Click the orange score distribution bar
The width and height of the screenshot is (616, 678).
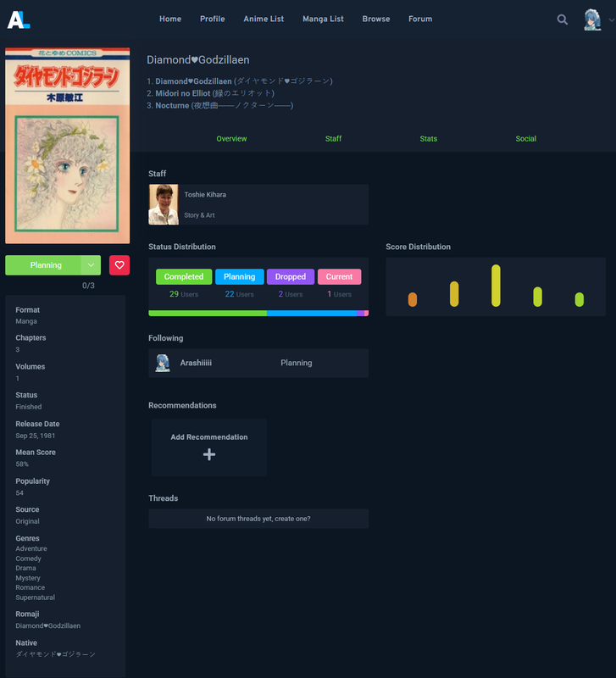coord(413,300)
